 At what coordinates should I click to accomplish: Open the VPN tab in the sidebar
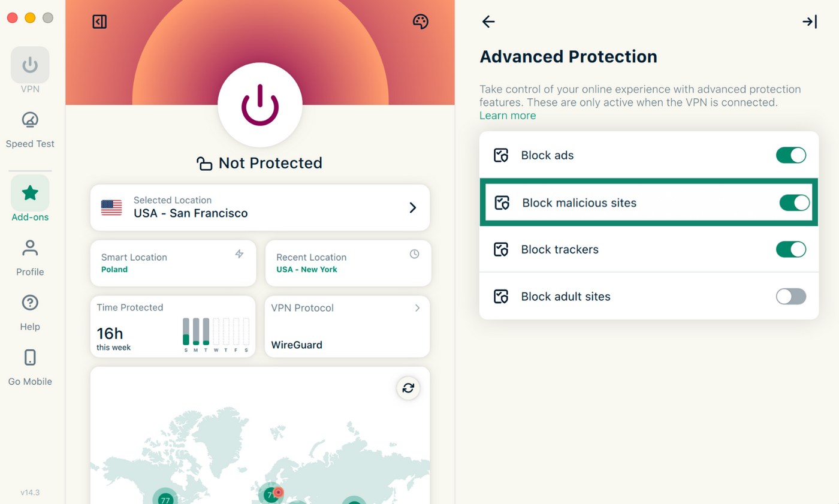coord(30,71)
